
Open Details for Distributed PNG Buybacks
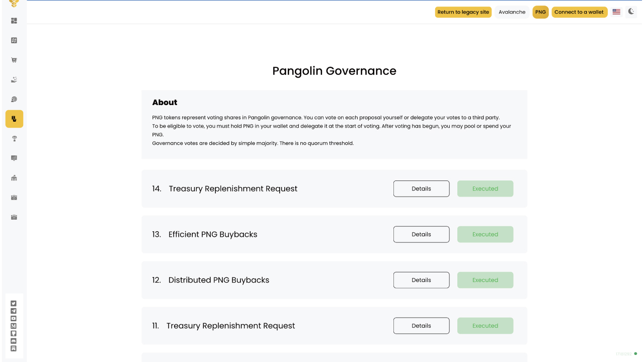[421, 280]
